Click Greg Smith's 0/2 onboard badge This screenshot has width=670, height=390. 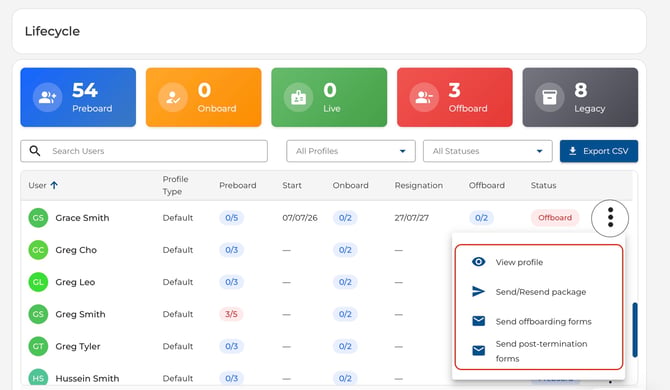pos(345,314)
